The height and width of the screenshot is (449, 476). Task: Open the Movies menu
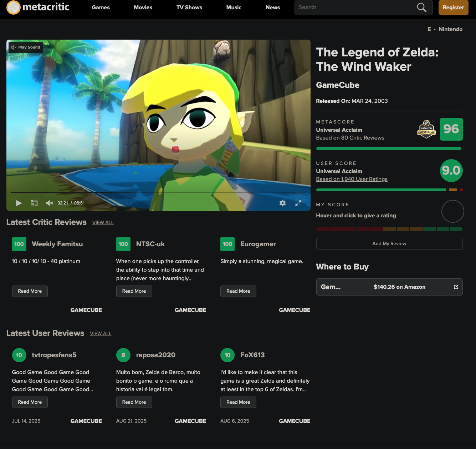tap(143, 7)
